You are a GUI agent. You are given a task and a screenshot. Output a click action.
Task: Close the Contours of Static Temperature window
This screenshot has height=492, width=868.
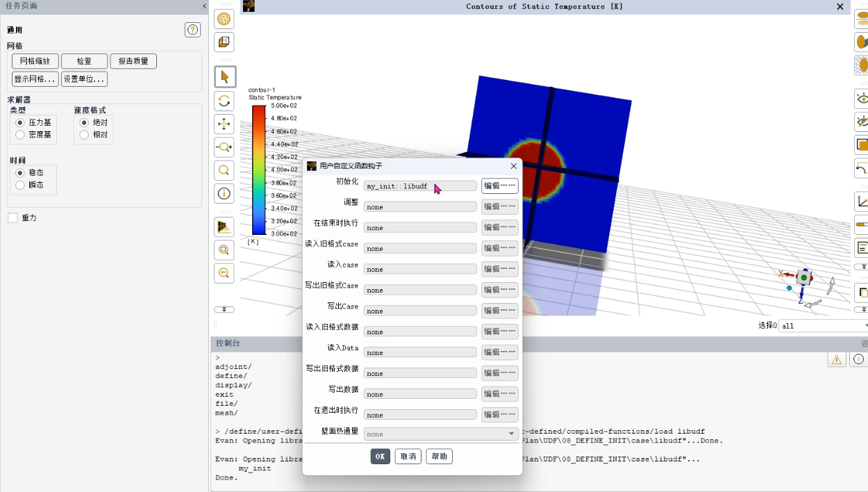point(840,6)
